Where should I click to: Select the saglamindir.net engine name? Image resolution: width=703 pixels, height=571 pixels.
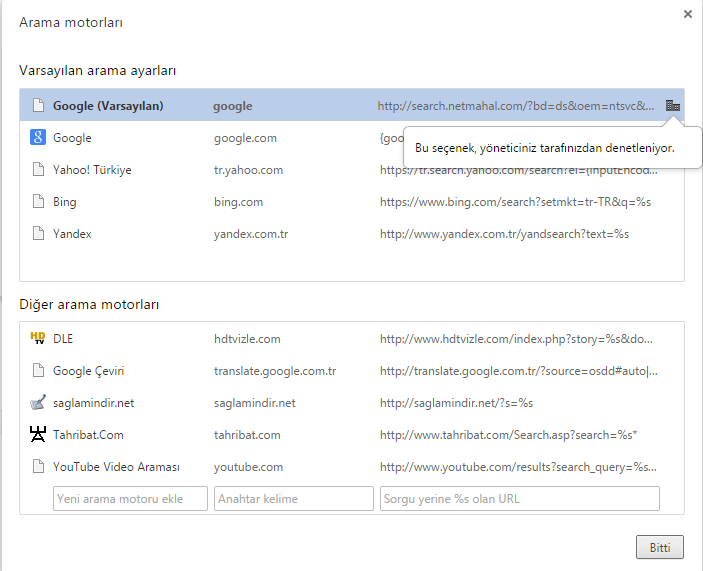pos(93,402)
